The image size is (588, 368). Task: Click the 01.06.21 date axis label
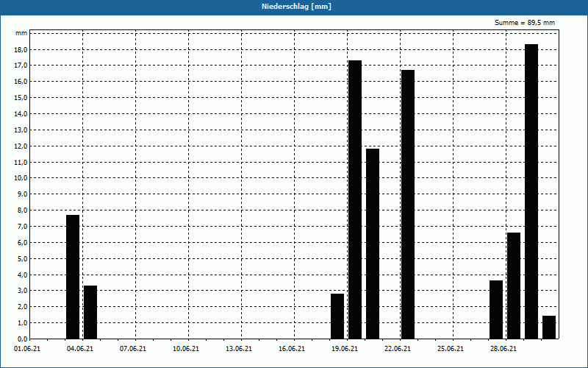tap(27, 349)
